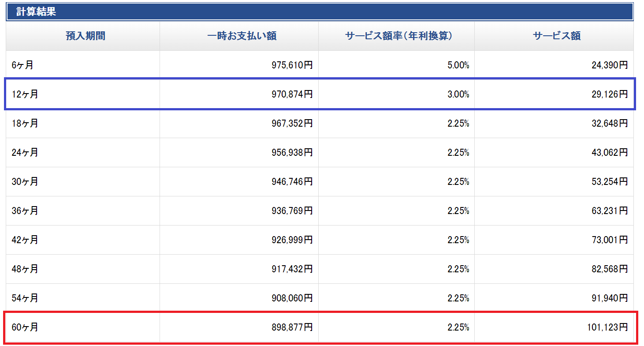Click the 6ヶ月 deposit period cell
This screenshot has height=346, width=644.
click(23, 65)
